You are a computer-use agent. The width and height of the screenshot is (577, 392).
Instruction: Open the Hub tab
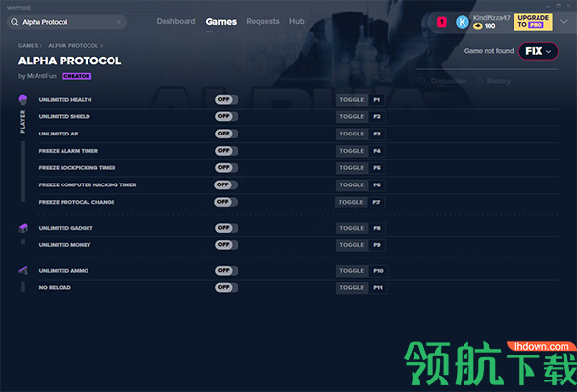point(296,21)
